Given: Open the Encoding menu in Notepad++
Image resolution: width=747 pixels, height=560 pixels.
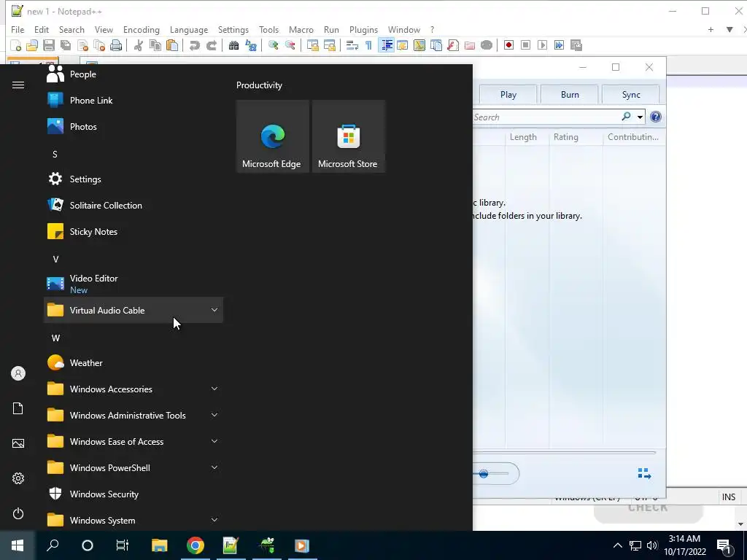Looking at the screenshot, I should coord(141,29).
